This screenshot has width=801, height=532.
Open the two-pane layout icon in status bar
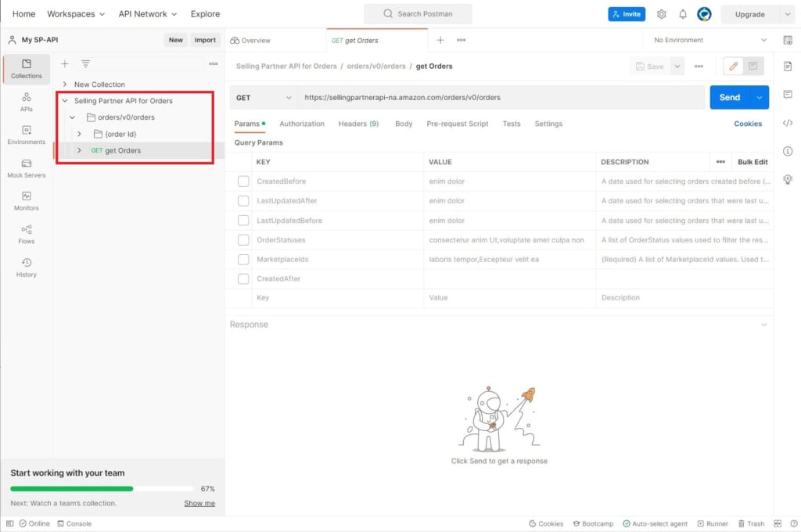tap(778, 523)
